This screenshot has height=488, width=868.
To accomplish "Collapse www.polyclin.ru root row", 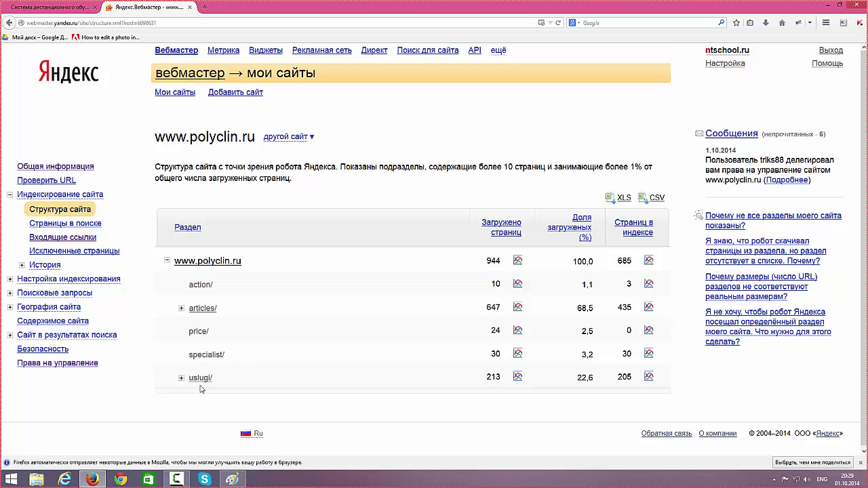I will coord(167,260).
